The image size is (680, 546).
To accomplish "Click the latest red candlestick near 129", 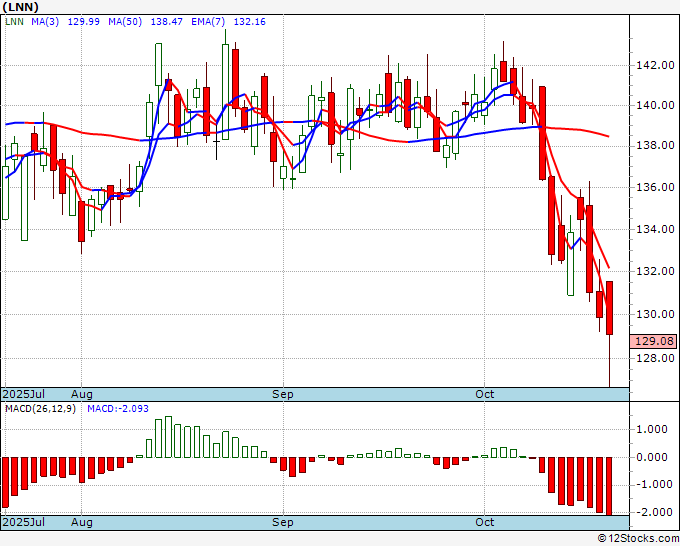I will pos(609,308).
